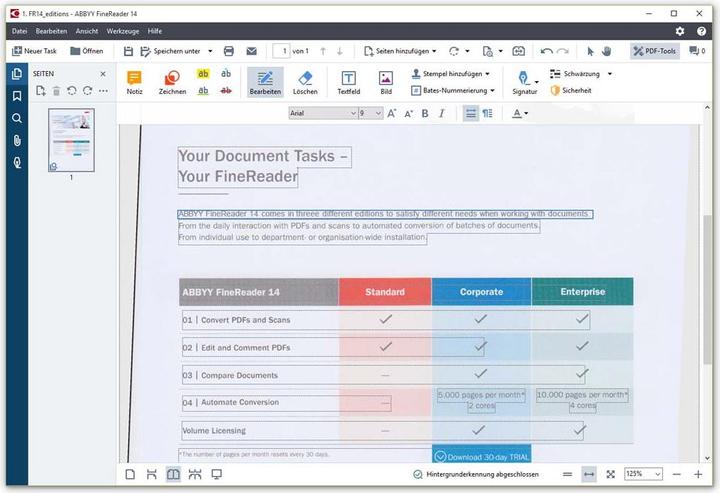Toggle the Bearbeiten edit mode
This screenshot has height=493, width=720.
pyautogui.click(x=265, y=82)
